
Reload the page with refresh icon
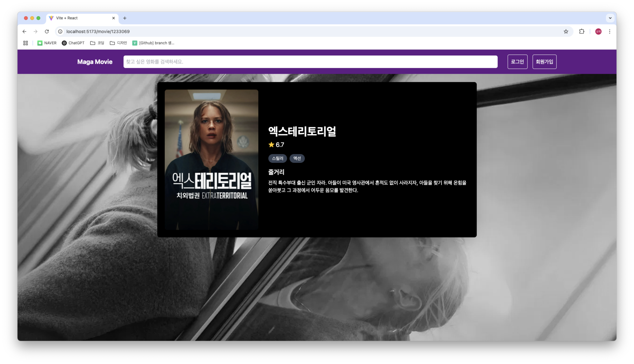click(x=47, y=32)
